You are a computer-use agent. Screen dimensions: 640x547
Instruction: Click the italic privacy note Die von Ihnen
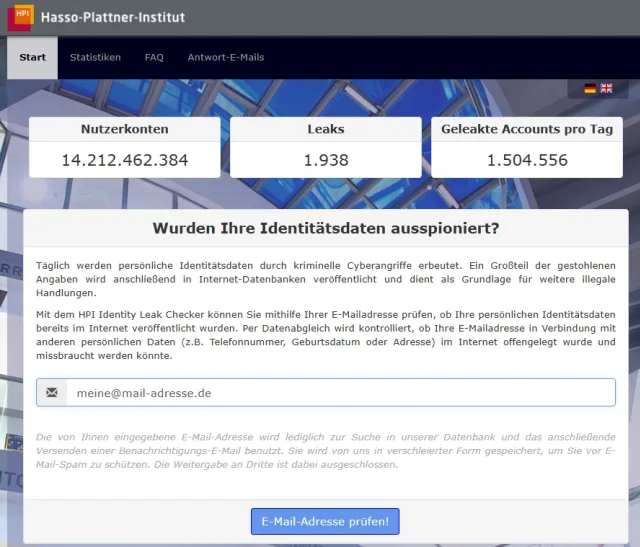326,451
